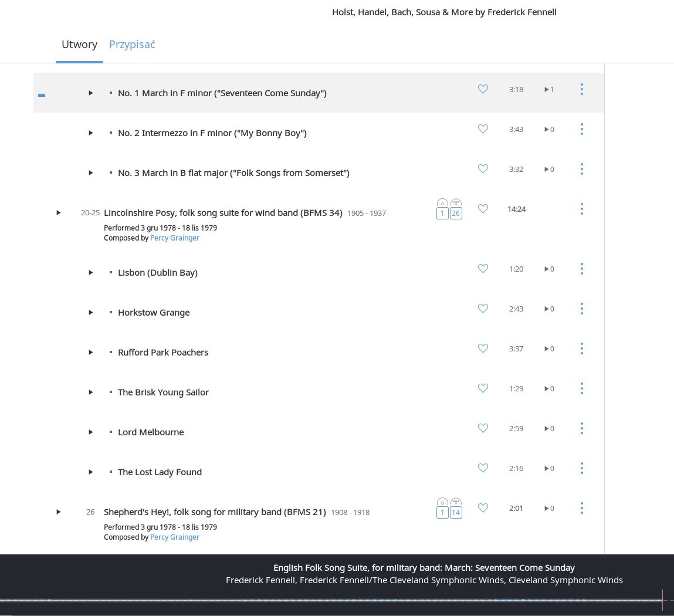Play No. 2 Intermezzo in F minor
The image size is (674, 616).
tap(91, 133)
